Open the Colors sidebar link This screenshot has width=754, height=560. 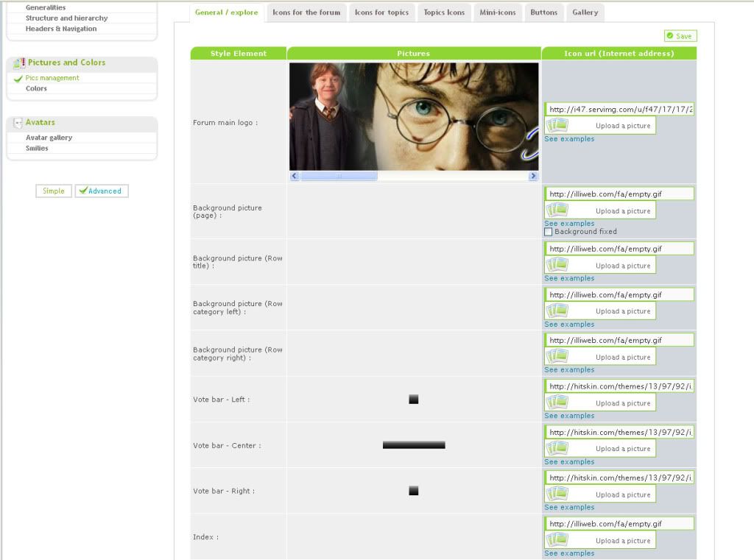point(36,88)
